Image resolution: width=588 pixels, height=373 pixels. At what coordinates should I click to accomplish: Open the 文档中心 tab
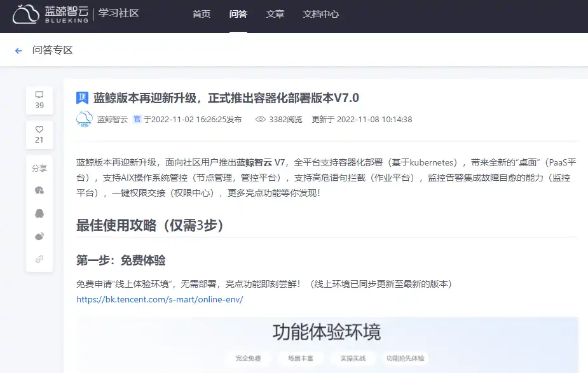320,14
